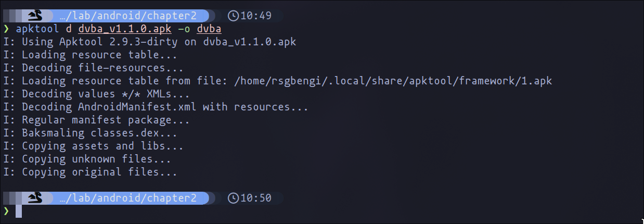
Task: Click the distro logo icon in the top prompt
Action: click(x=35, y=16)
